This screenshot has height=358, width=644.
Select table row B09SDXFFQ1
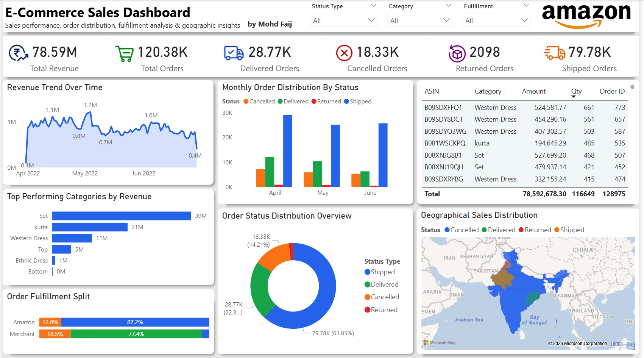click(525, 108)
